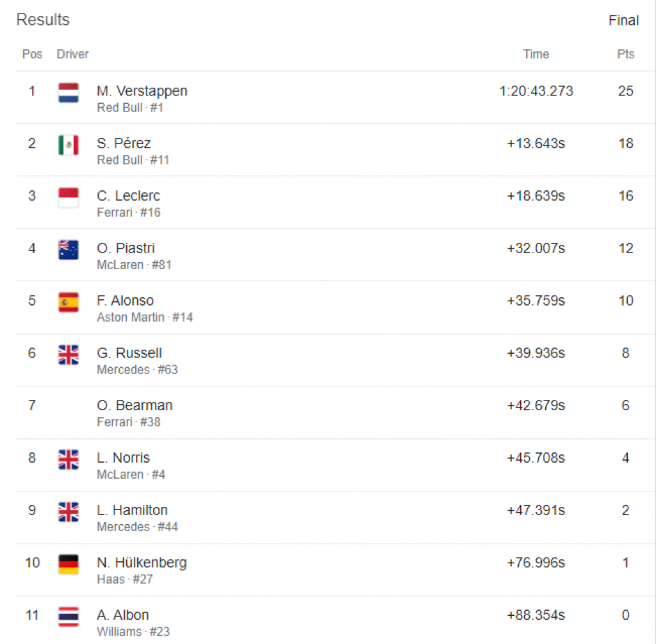Open driver name M. Verstappen

click(x=142, y=91)
